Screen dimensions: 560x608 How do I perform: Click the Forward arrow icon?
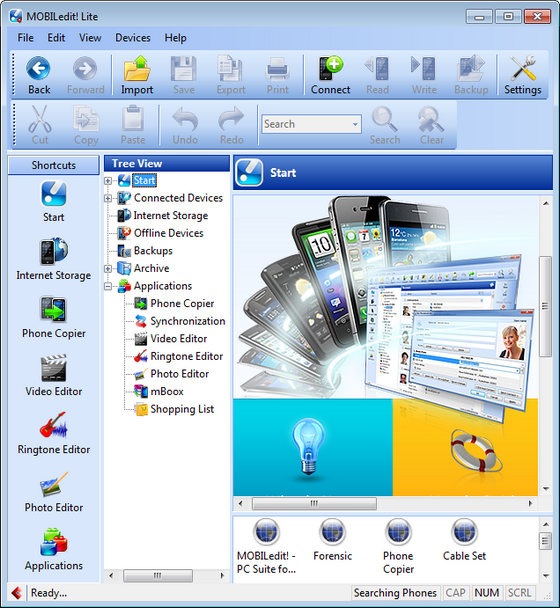coord(85,68)
